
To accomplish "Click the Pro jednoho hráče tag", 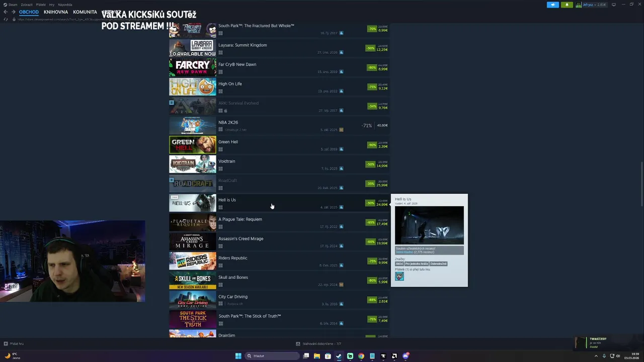I will click(417, 263).
